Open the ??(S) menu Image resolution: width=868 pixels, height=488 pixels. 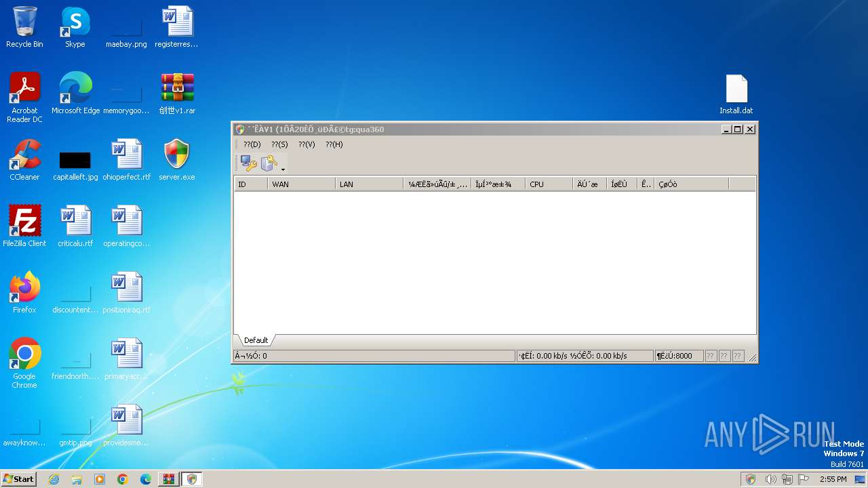[x=279, y=144]
